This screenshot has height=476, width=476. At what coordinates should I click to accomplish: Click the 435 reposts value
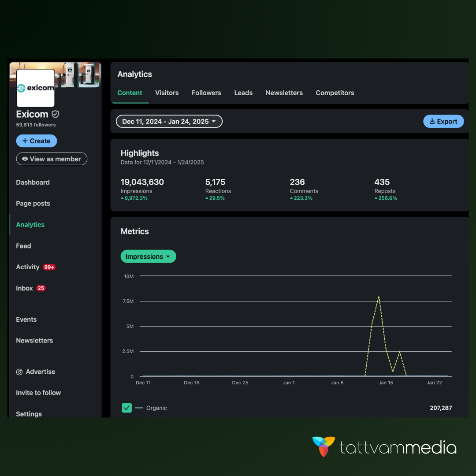click(x=382, y=182)
